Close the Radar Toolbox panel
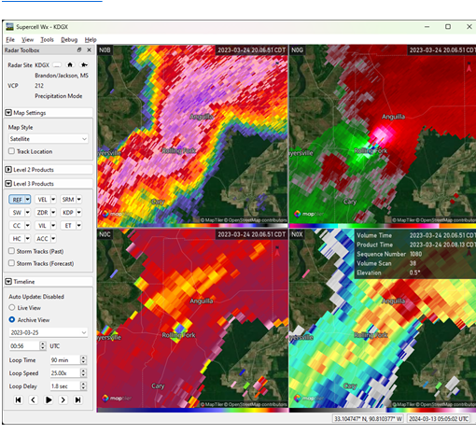Image resolution: width=476 pixels, height=448 pixels. [x=90, y=49]
